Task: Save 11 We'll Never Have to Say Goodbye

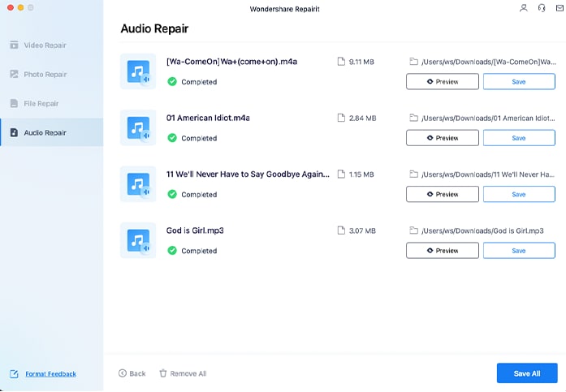Action: pyautogui.click(x=519, y=194)
